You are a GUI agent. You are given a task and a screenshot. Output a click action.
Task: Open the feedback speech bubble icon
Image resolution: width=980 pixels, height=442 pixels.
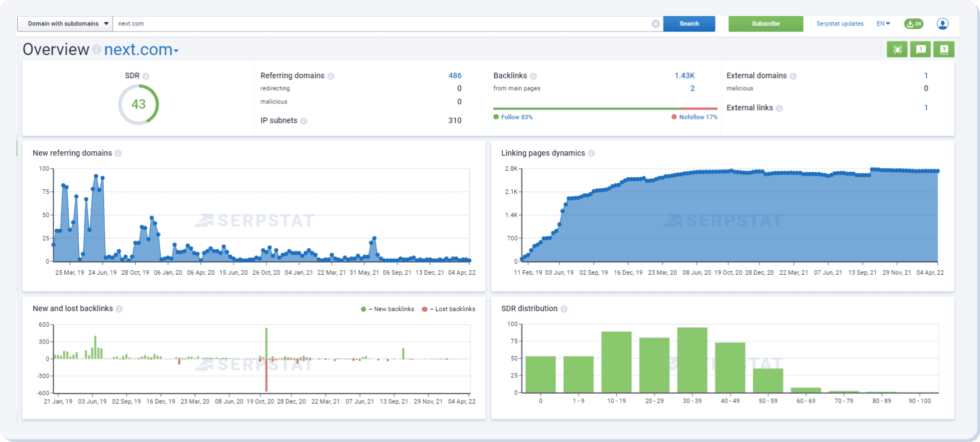point(920,49)
